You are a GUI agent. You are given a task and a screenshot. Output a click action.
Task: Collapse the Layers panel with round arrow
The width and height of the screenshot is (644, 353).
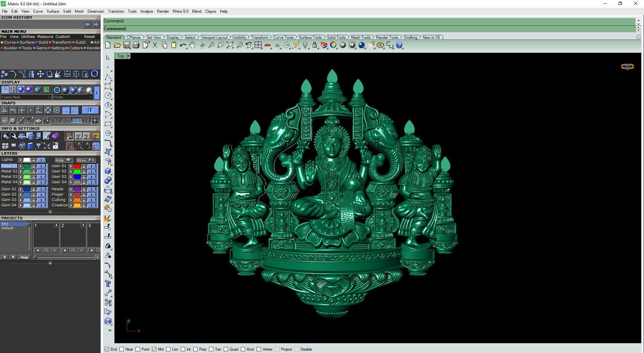click(50, 212)
